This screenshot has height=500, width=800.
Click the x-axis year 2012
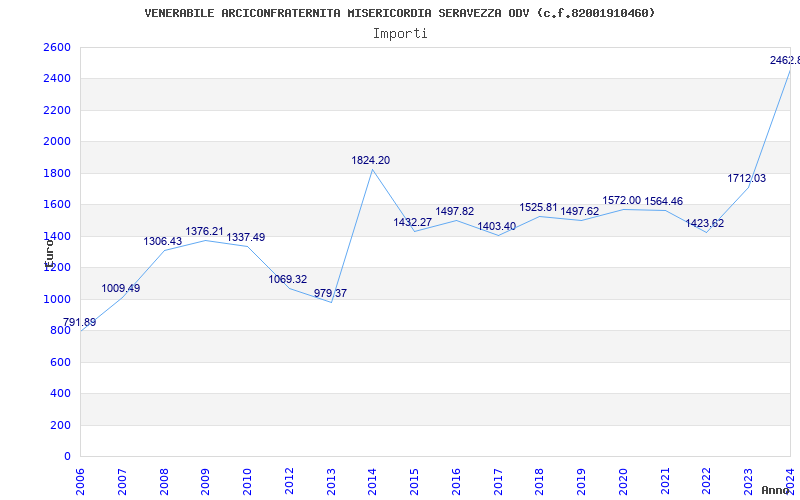tap(289, 482)
